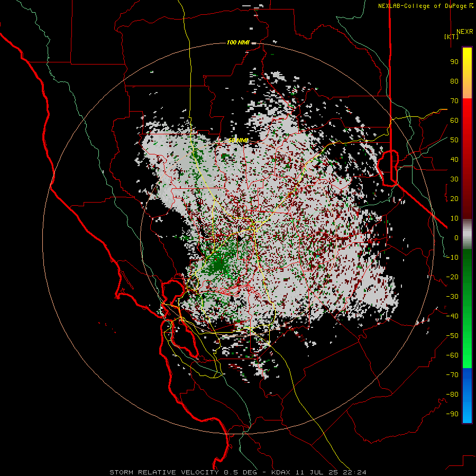Select the -40 value on velocity scale
This screenshot has height=476, width=476.
coord(452,316)
